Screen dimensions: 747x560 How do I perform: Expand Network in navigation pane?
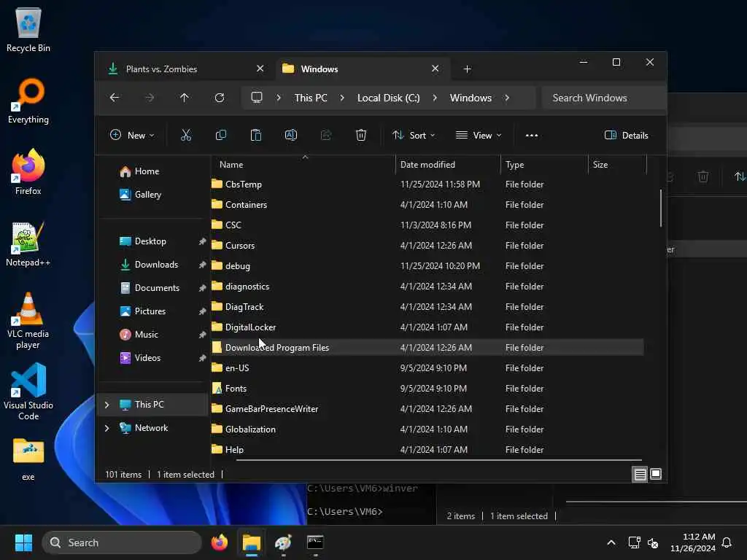click(x=107, y=428)
